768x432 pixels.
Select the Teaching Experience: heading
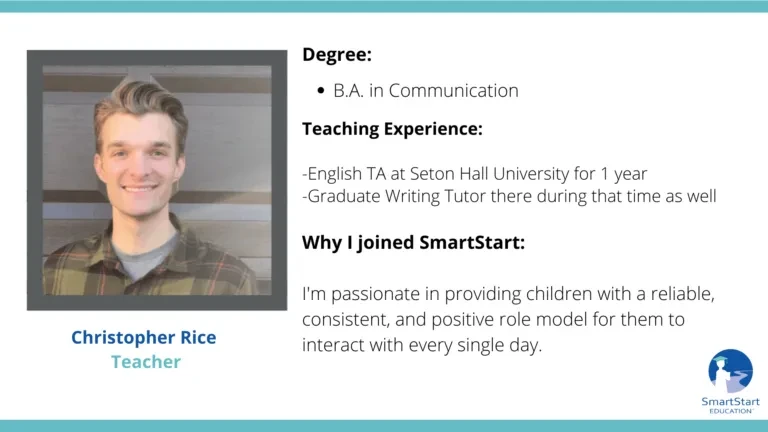[x=392, y=129]
